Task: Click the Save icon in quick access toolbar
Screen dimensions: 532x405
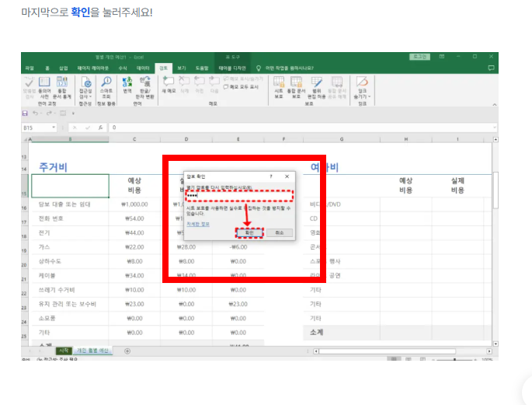Action: coord(25,113)
